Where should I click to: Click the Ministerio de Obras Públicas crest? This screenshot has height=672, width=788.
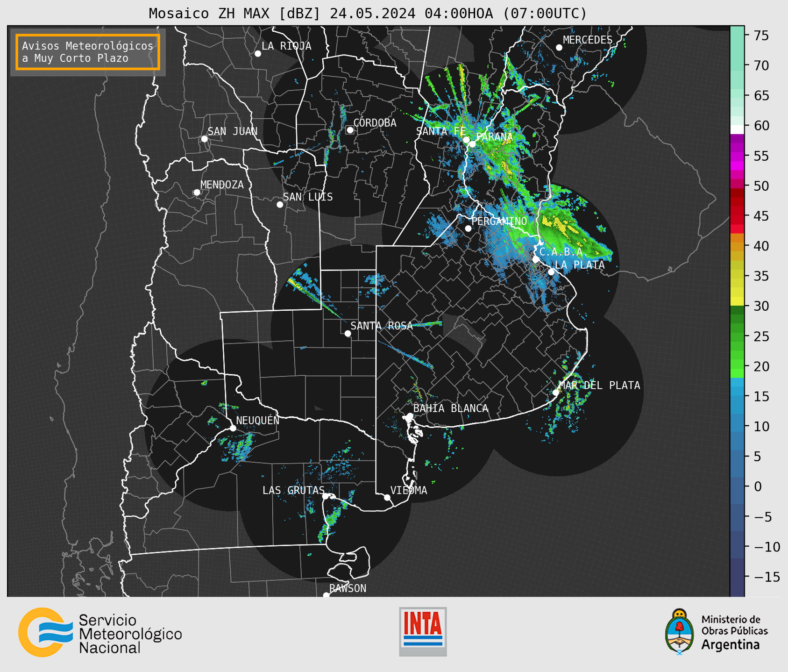680,632
